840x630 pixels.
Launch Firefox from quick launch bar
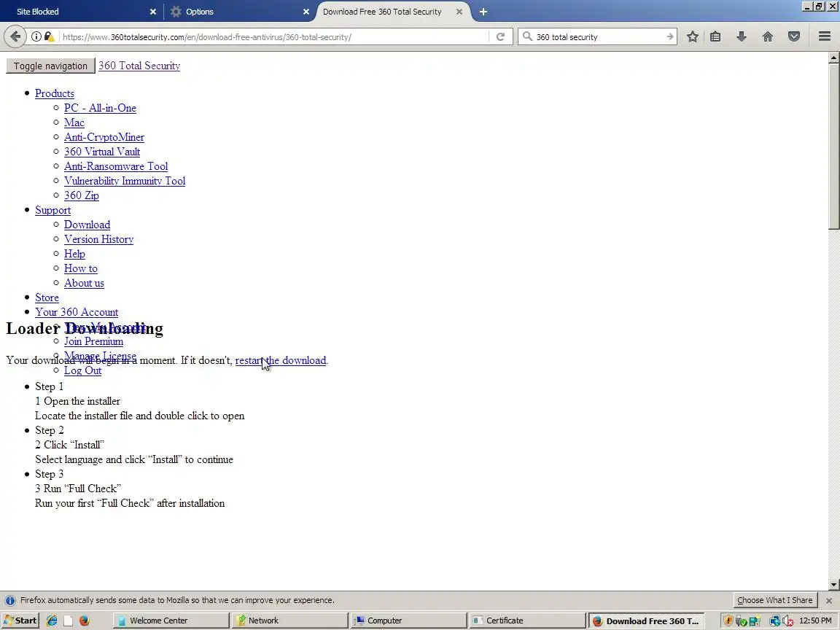point(84,621)
